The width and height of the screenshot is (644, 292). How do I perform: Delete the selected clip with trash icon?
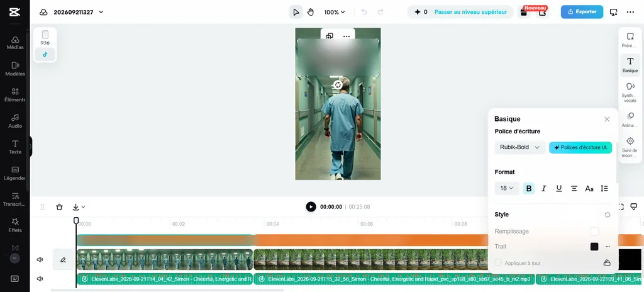tap(60, 207)
